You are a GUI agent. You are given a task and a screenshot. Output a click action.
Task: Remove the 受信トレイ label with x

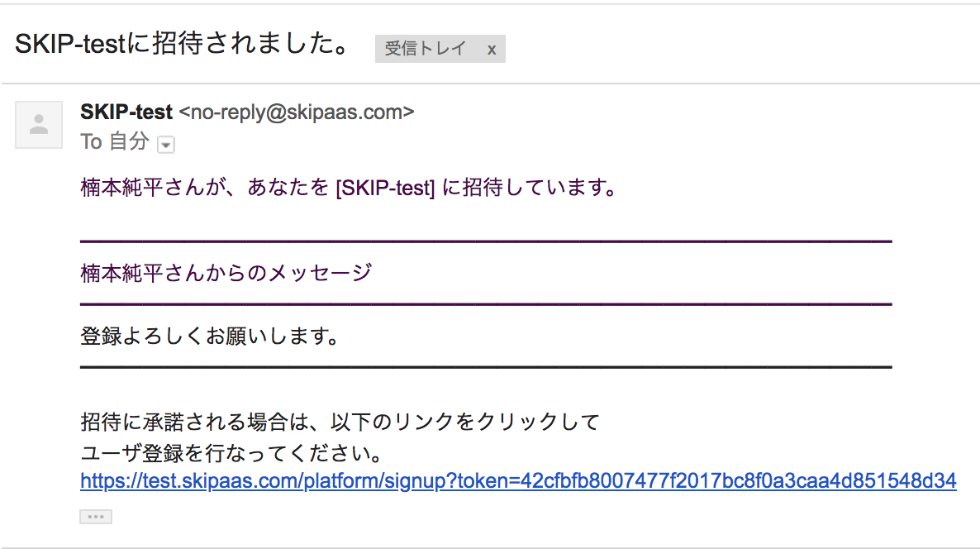[492, 50]
